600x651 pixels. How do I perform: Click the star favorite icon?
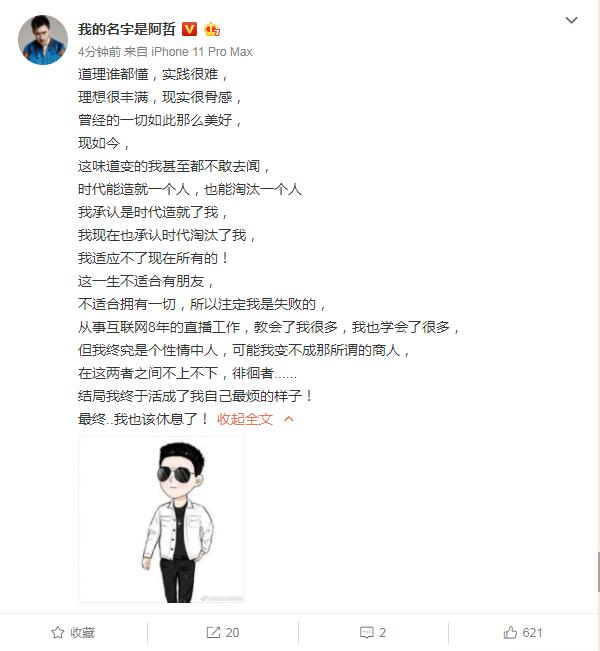(58, 633)
